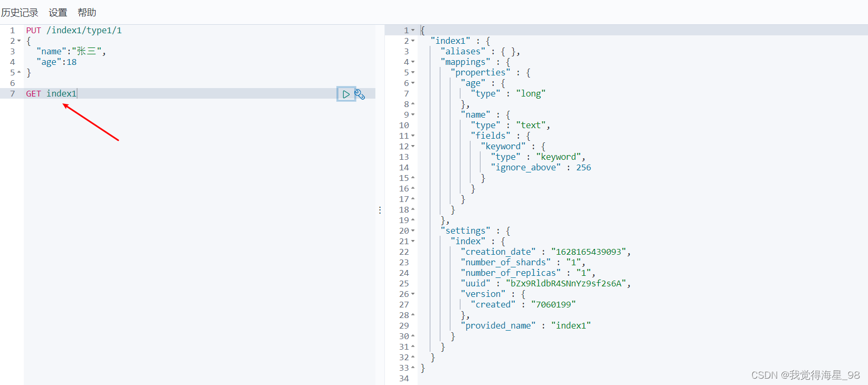Toggle the fold arrow at response line 33

point(413,368)
